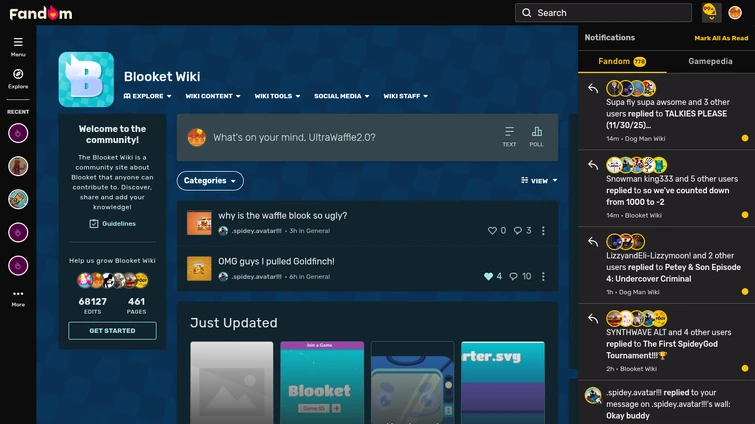Expand the WIKI STAFF dropdown

coord(405,96)
